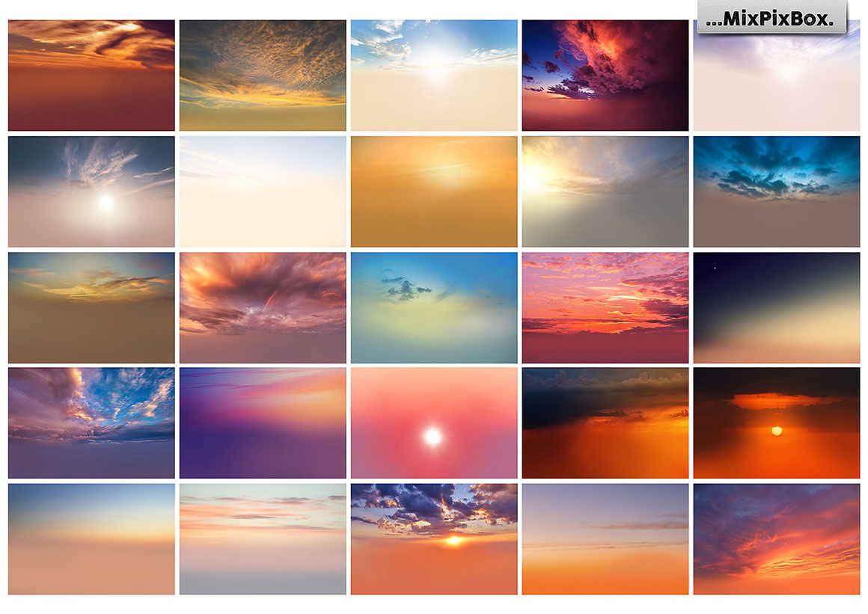Select the dark navy to cream diagonal gradient
This screenshot has width=868, height=614.
[777, 307]
